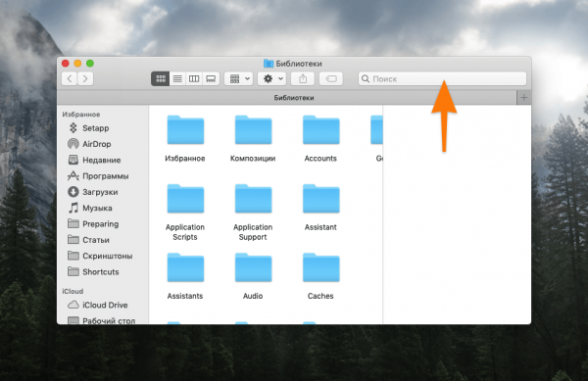Add a new tab with plus button
The width and height of the screenshot is (588, 381).
pos(524,97)
